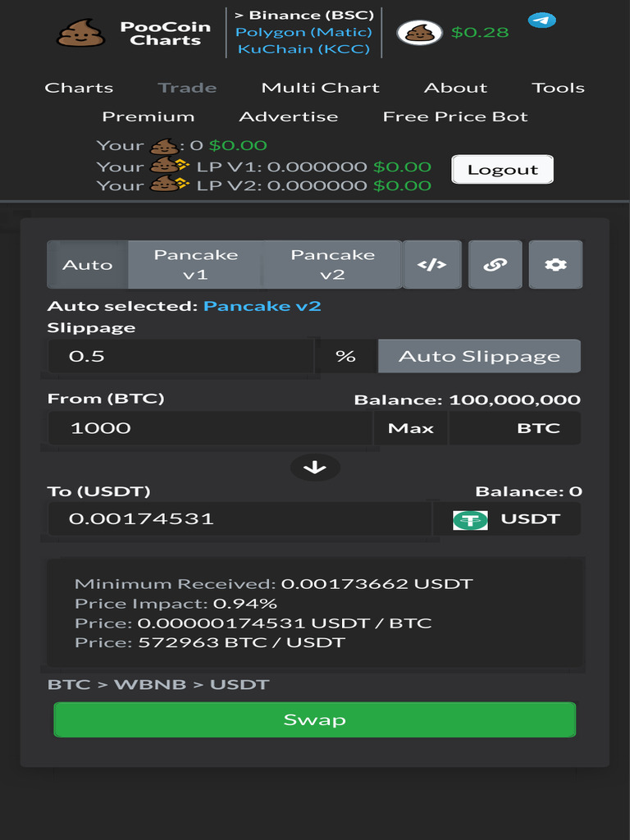This screenshot has width=630, height=840.
Task: Open the BTC token selector
Action: tap(515, 428)
